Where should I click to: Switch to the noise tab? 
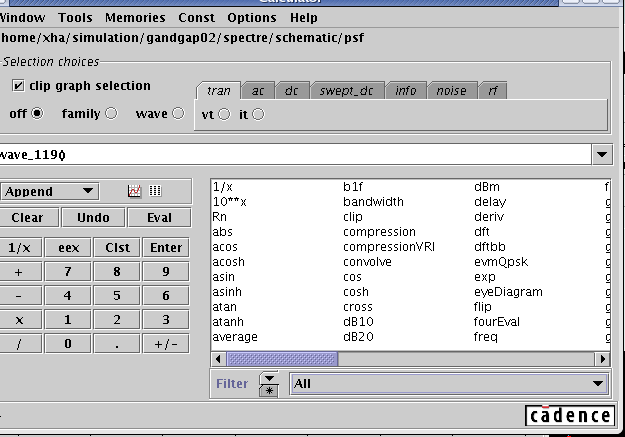451,91
